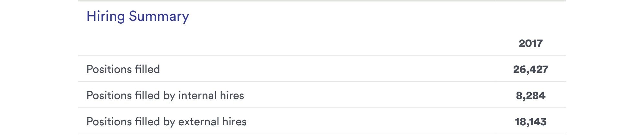Click divider between internal and external hires rows
The image size is (644, 135).
(322, 108)
